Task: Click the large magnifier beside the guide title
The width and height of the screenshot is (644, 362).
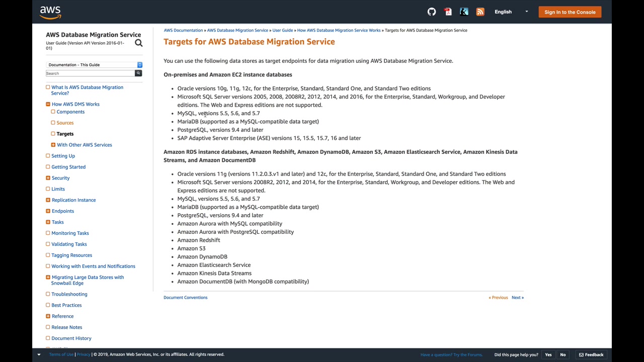Action: (x=138, y=43)
